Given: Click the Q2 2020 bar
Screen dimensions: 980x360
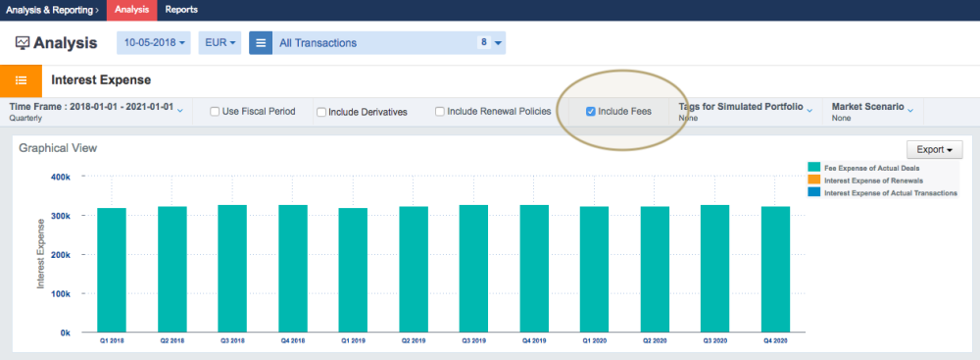Looking at the screenshot, I should pyautogui.click(x=655, y=269).
